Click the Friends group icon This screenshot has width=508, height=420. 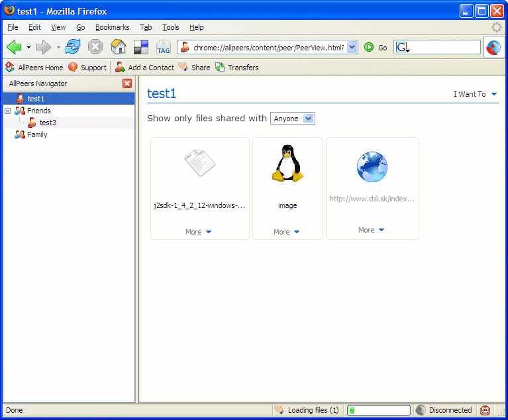[x=20, y=111]
